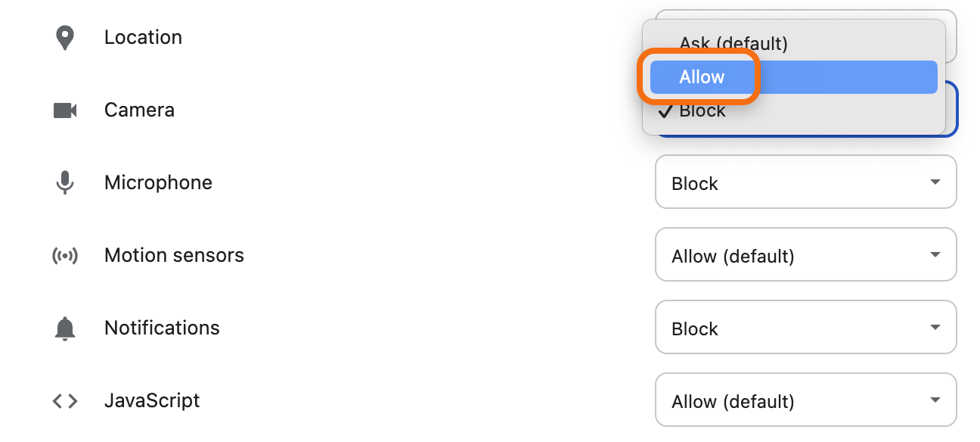Click the Motion sensors dropdown arrow

click(x=935, y=255)
